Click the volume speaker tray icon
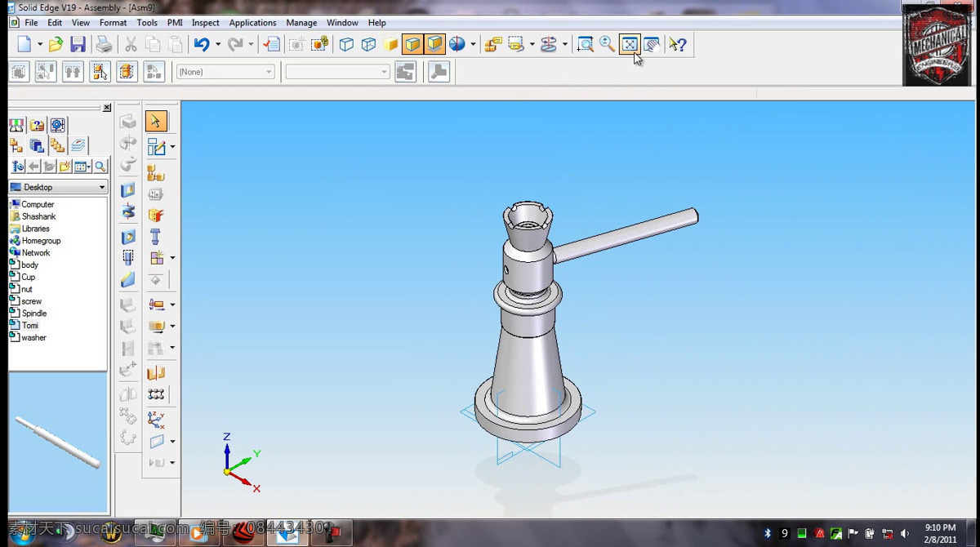The height and width of the screenshot is (547, 980). point(904,533)
